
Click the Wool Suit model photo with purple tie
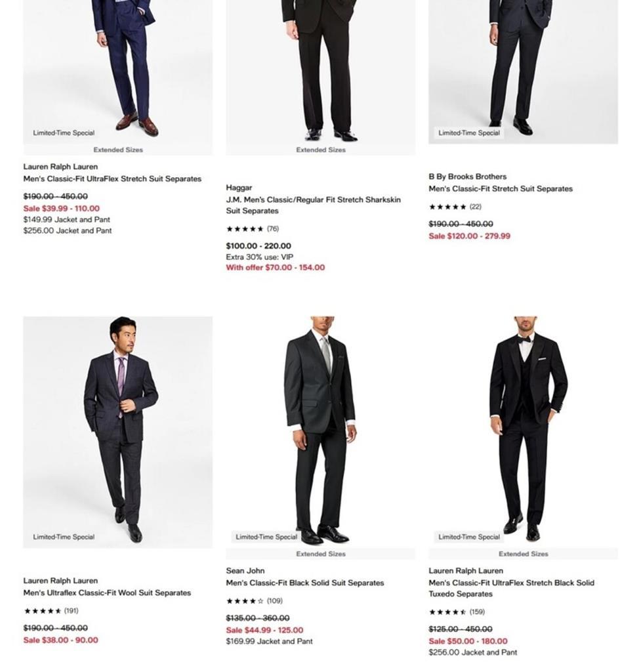pos(118,432)
